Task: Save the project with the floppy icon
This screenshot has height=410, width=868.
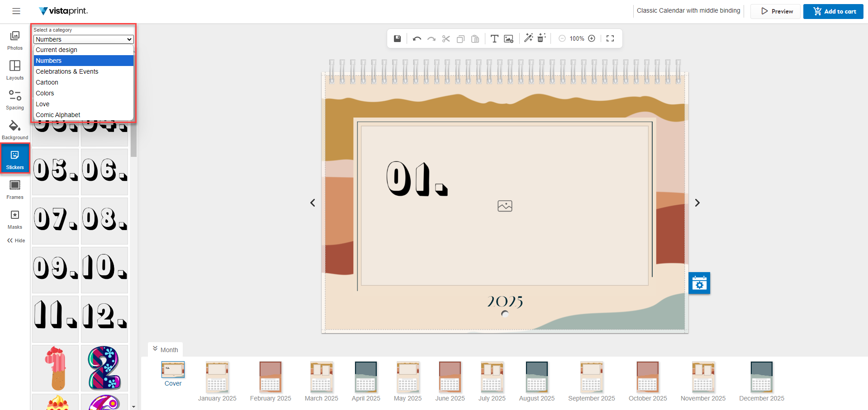Action: [x=397, y=38]
